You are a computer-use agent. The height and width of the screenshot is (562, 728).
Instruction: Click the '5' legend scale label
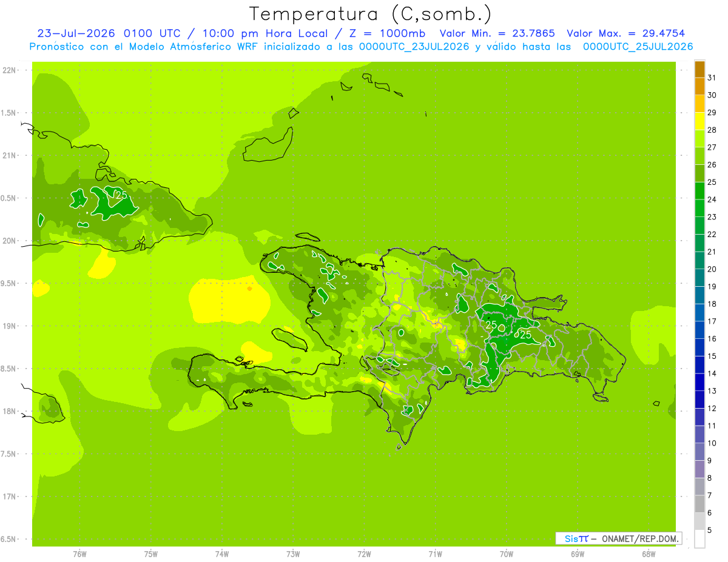(x=709, y=530)
